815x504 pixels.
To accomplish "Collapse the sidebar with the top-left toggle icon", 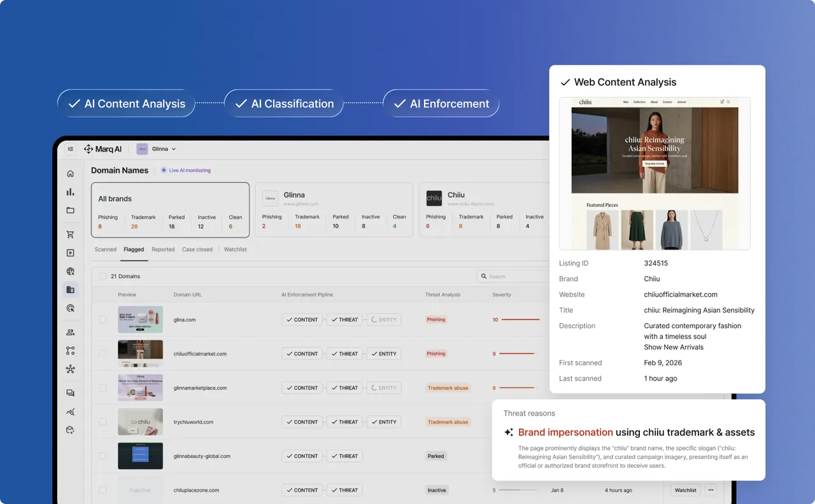I will 71,149.
